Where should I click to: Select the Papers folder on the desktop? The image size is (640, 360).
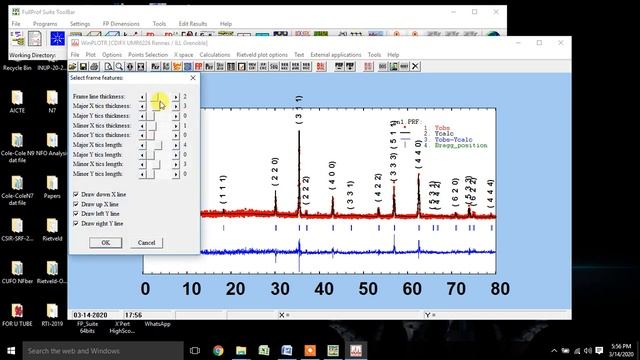(52, 187)
